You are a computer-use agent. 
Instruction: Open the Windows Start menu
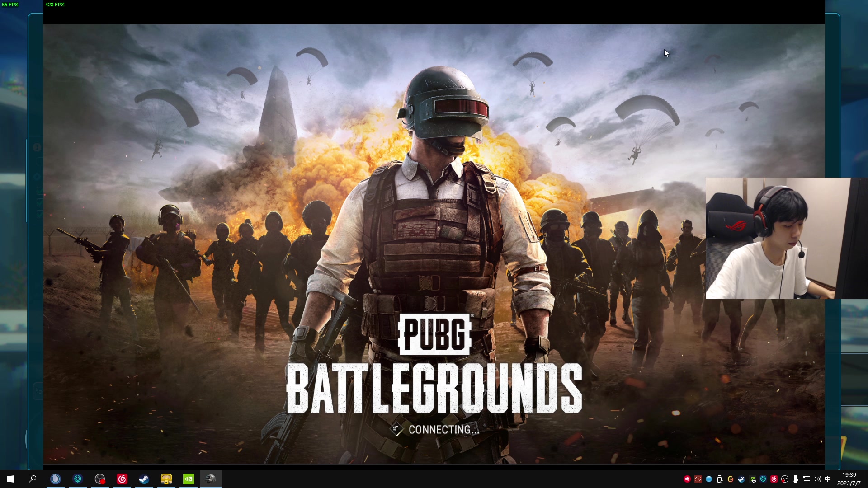(x=11, y=479)
